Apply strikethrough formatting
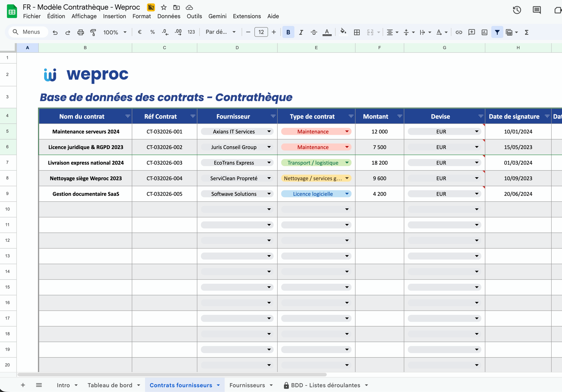Screen dimensions: 562x392 click(314, 32)
